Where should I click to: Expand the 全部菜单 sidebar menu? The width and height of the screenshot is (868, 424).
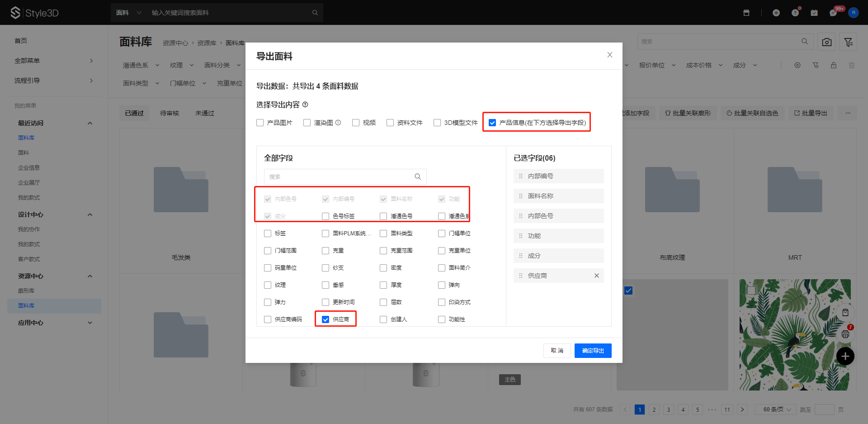(x=53, y=61)
